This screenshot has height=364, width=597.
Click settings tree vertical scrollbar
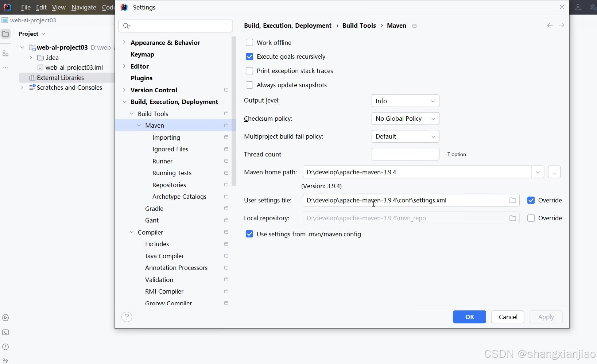pyautogui.click(x=234, y=111)
